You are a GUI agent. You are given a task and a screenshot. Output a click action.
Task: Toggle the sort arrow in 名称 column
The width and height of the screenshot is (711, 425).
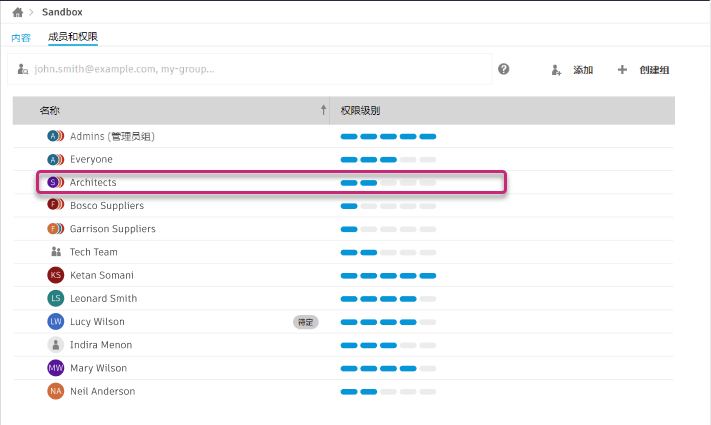click(323, 110)
